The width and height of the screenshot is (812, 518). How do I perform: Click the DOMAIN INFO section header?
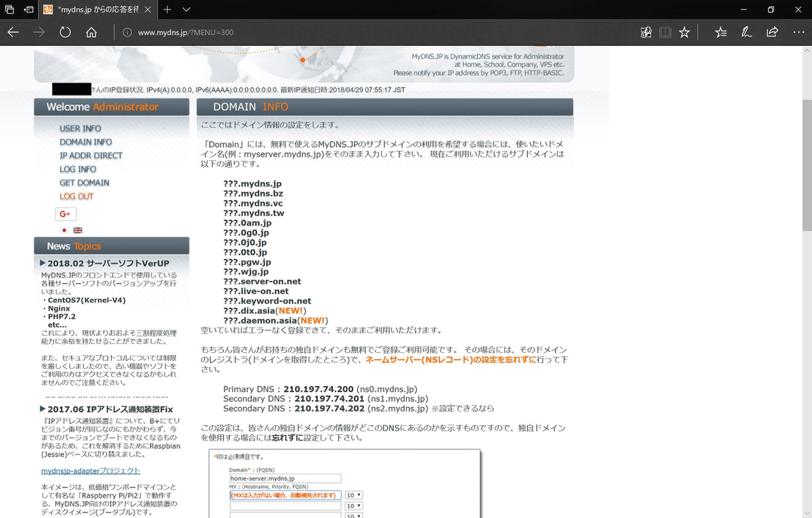[x=385, y=107]
